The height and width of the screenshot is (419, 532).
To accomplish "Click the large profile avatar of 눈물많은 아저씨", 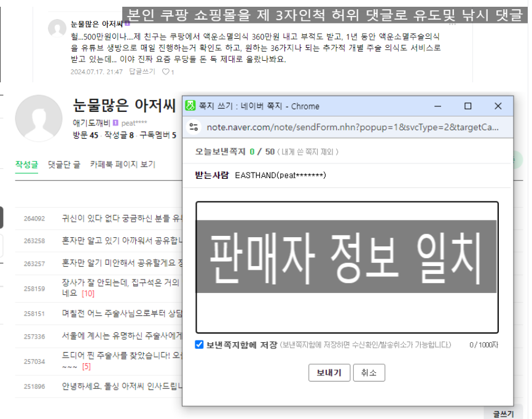I will pos(39,118).
